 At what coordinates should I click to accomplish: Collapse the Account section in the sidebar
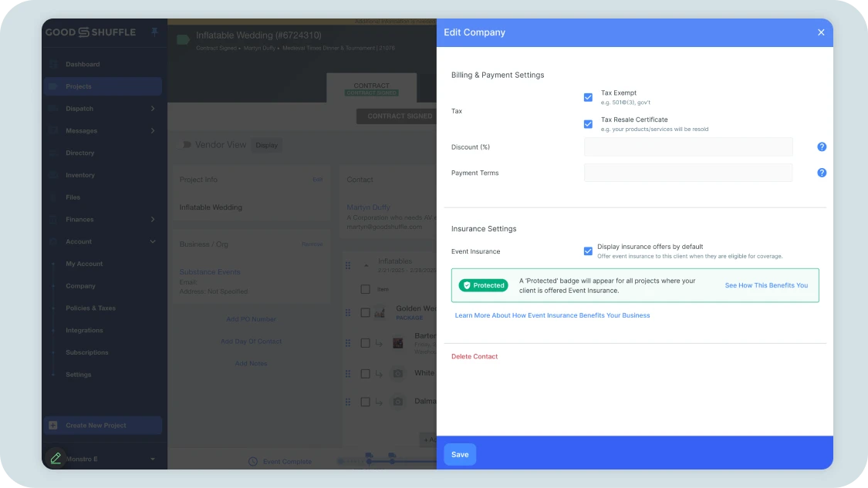[151, 241]
